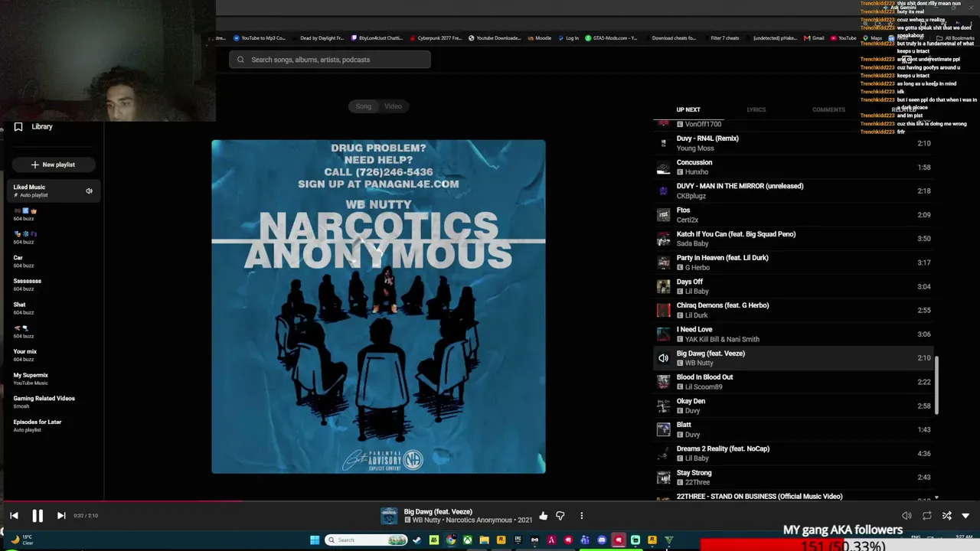
Task: Click the now-playing speaker icon on Liked Music
Action: (x=89, y=191)
